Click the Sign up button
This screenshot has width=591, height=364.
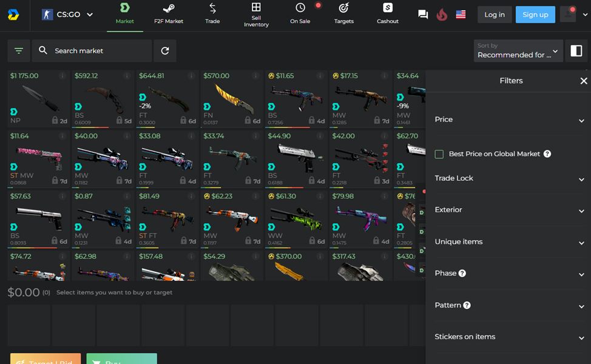tap(535, 14)
